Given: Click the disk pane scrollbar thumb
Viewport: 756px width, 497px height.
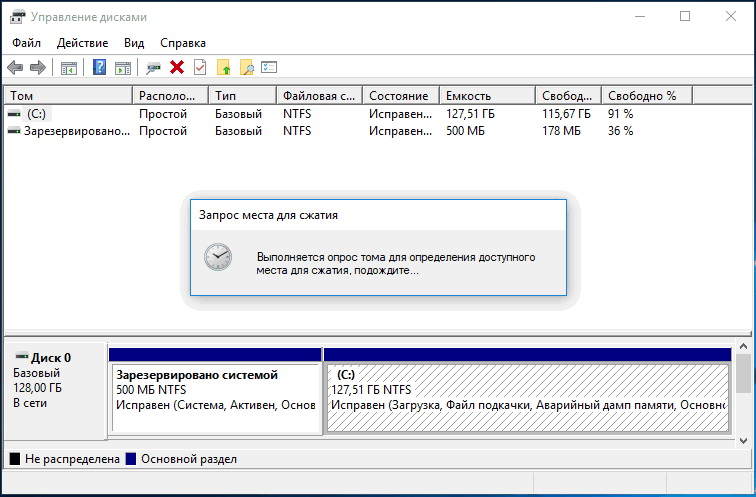Looking at the screenshot, I should [x=743, y=373].
